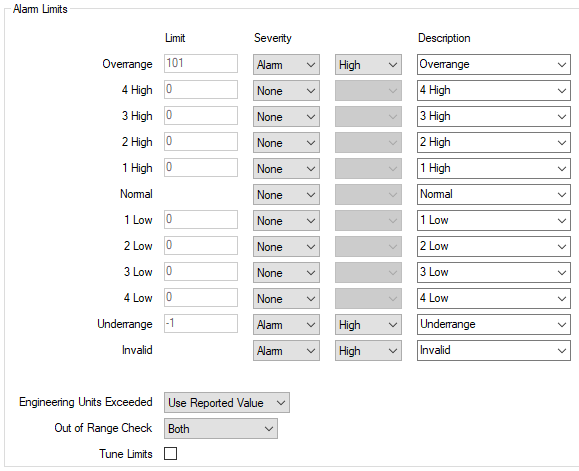
Task: Open the Underrange severity Alarm dropdown
Action: pos(286,324)
